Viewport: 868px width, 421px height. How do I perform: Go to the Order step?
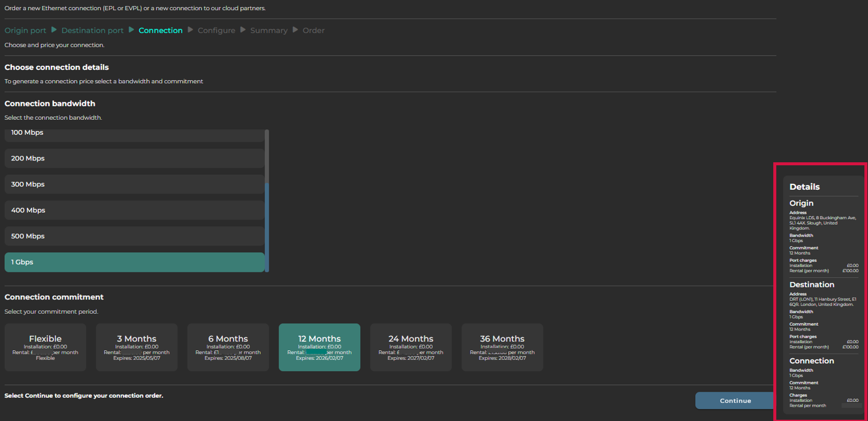314,31
